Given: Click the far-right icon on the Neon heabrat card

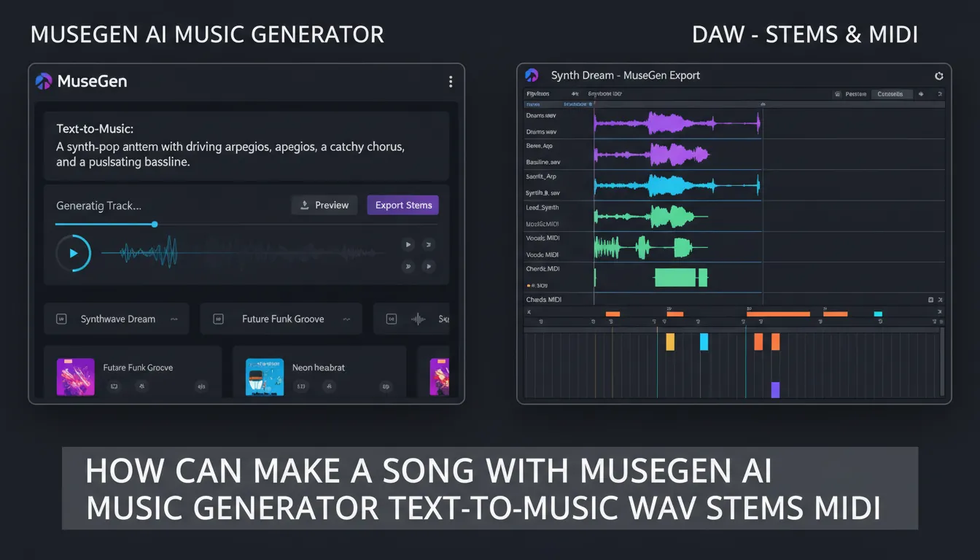Looking at the screenshot, I should 386,386.
